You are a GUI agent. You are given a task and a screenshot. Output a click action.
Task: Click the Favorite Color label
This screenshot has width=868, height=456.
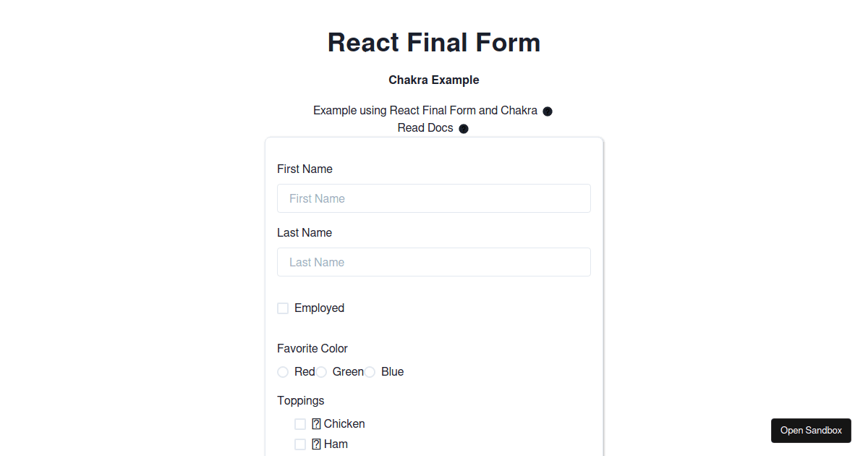point(312,348)
